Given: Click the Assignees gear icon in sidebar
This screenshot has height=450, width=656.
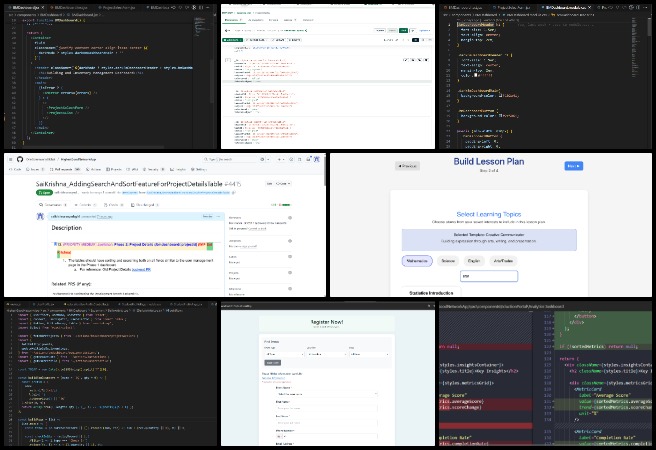Looking at the screenshot, I should point(290,241).
